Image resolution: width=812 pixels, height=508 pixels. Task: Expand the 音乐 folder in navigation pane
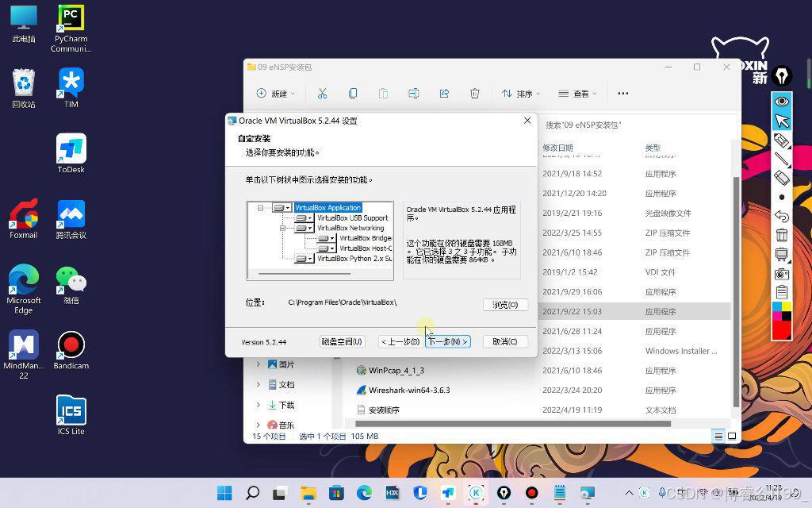tap(258, 425)
